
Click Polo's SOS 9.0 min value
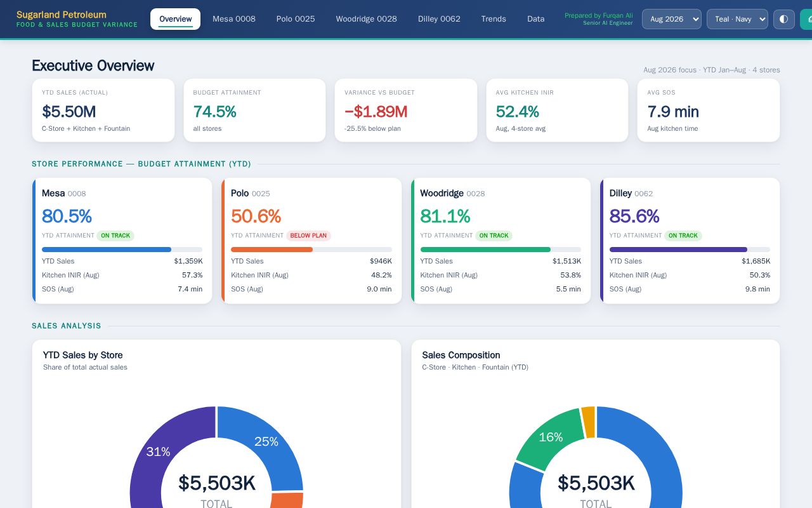[x=379, y=289]
